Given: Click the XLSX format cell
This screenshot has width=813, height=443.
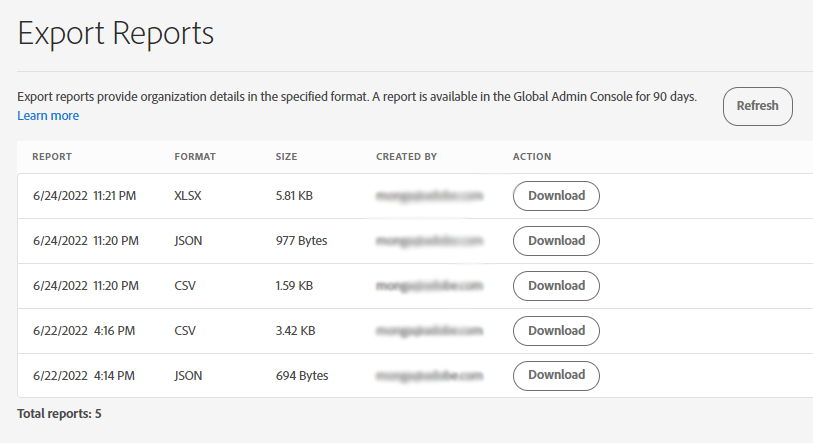Looking at the screenshot, I should 188,196.
